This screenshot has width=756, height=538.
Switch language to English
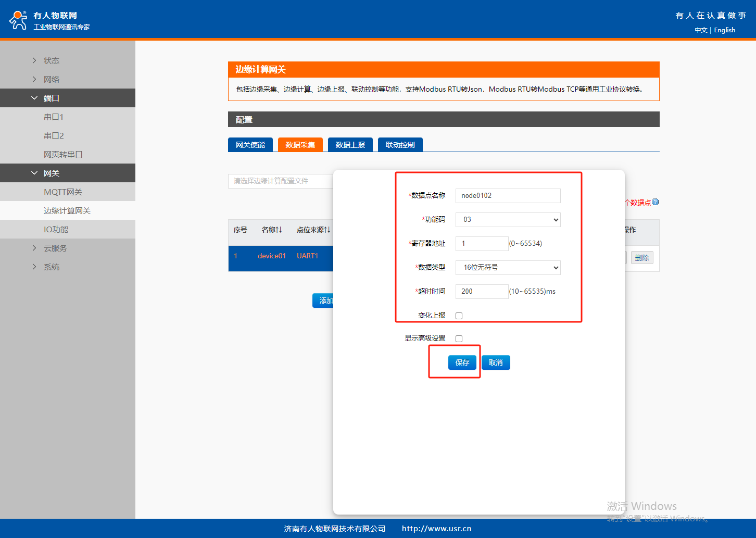pyautogui.click(x=724, y=30)
